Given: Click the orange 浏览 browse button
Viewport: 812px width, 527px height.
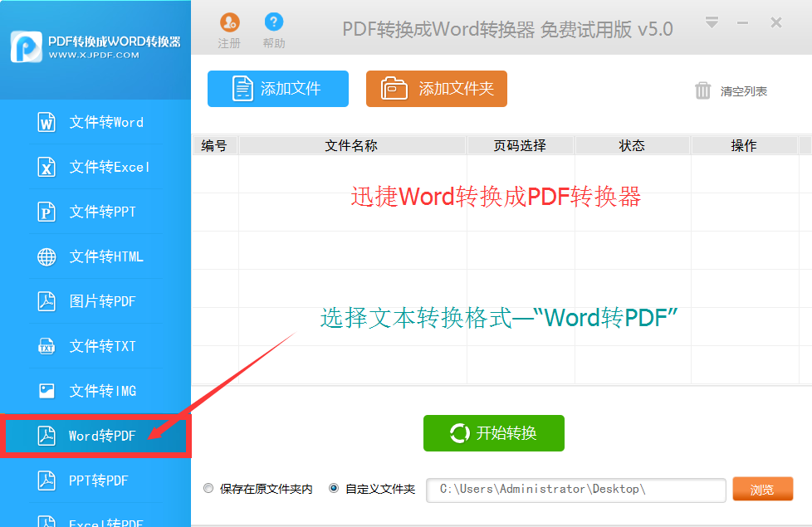Looking at the screenshot, I should point(762,490).
